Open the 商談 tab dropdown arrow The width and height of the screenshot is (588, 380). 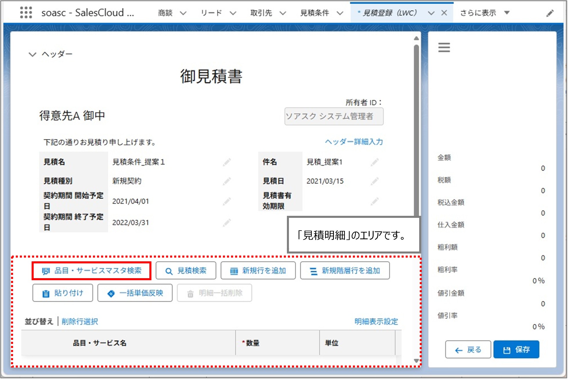point(183,13)
